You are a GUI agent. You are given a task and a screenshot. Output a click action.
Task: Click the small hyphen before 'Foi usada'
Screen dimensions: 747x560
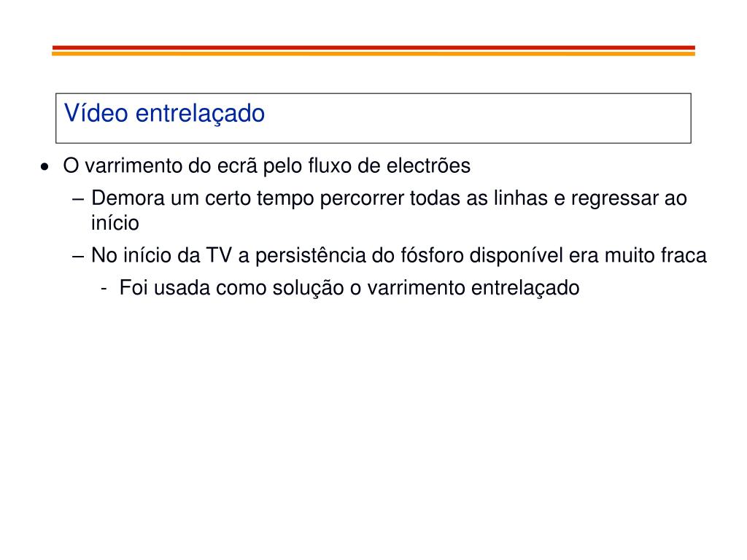tap(104, 289)
